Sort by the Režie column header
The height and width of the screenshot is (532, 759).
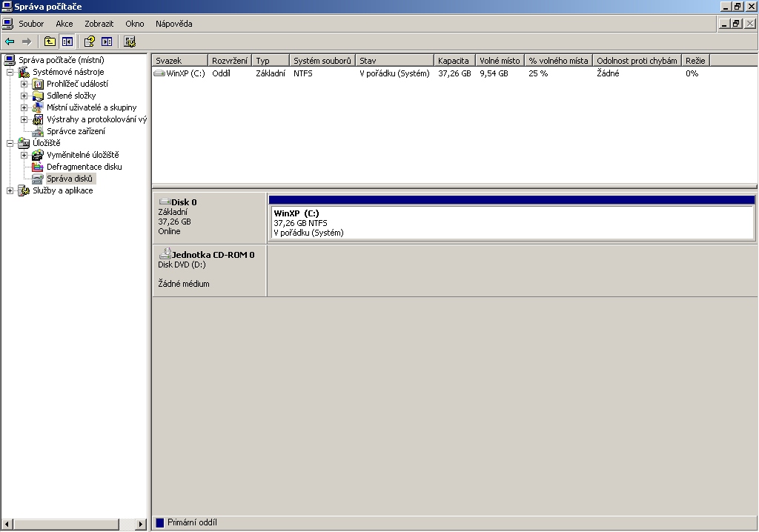tap(695, 61)
